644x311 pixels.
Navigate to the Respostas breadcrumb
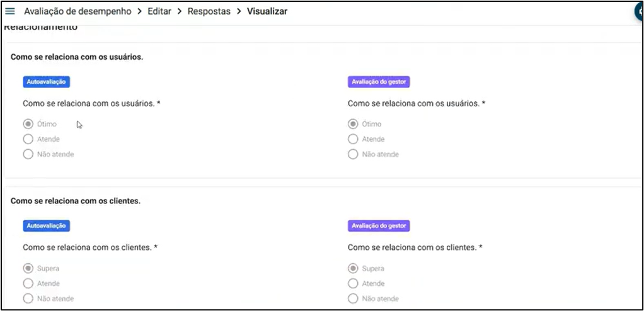(209, 11)
